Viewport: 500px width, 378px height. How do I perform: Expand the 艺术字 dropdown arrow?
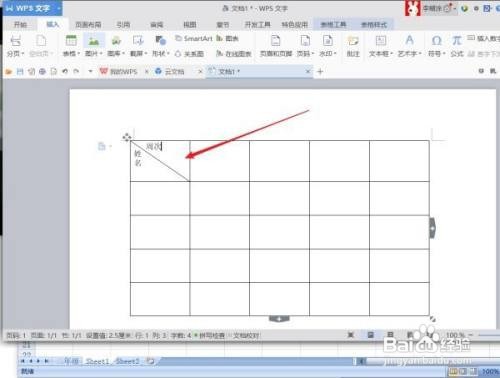click(420, 54)
